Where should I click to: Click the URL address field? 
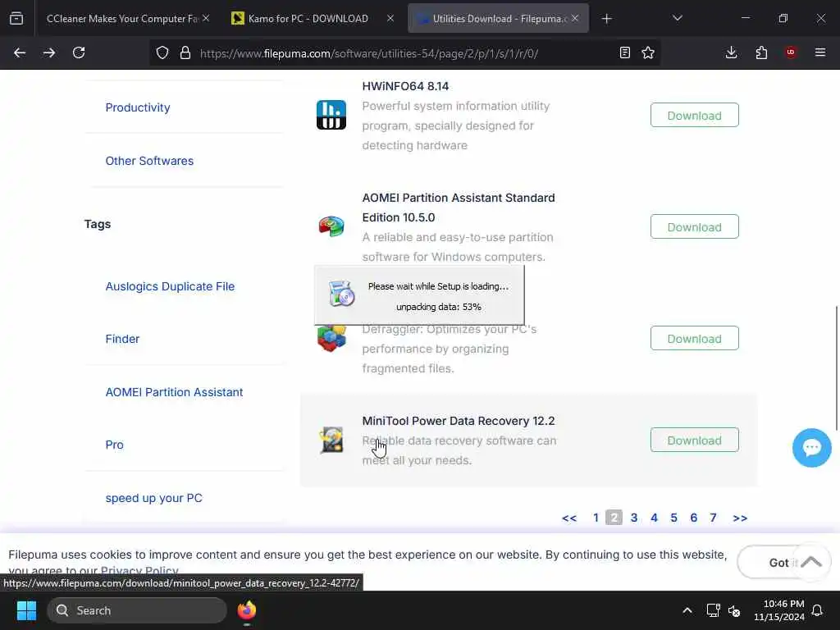(404, 53)
